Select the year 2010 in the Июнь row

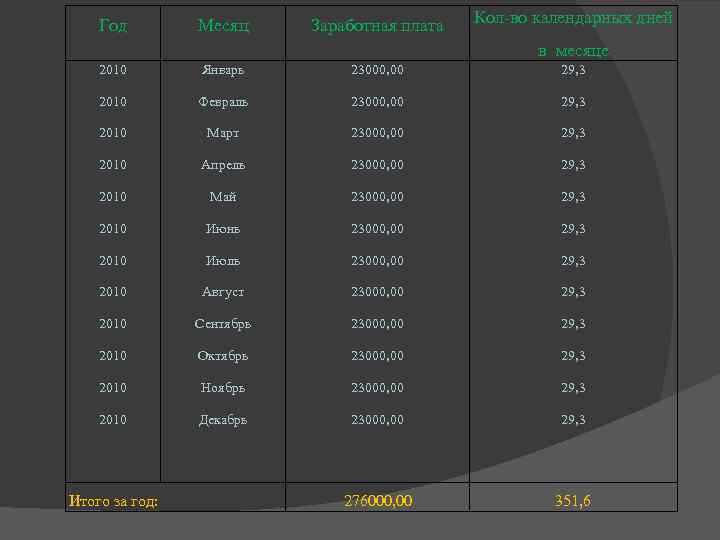click(113, 229)
